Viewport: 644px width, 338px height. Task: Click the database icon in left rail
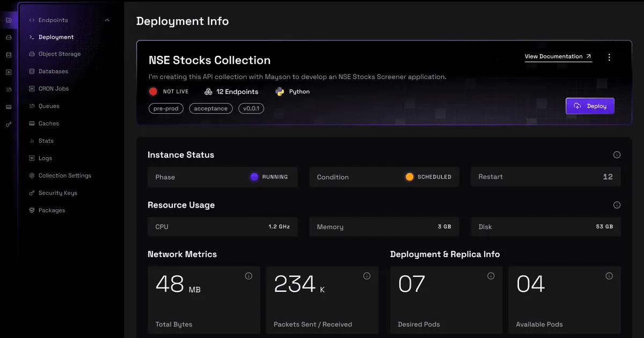point(9,55)
